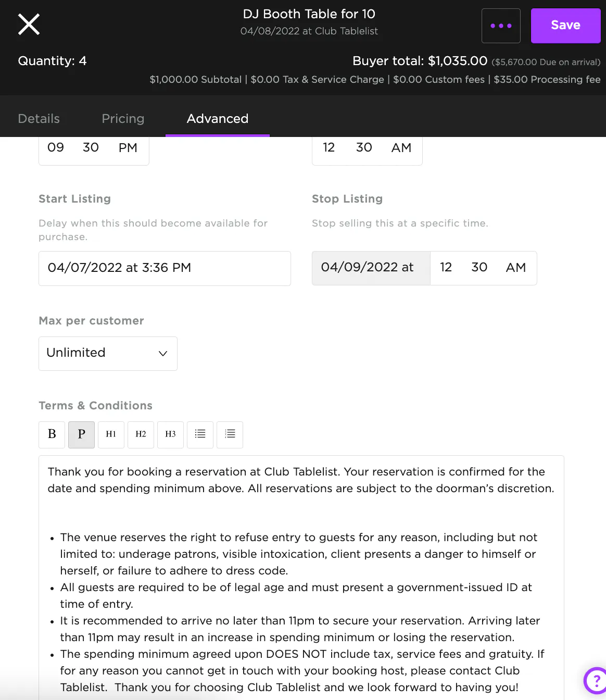Change the PM period in the 09:30 time
Screen dimensions: 606x700
tap(128, 148)
